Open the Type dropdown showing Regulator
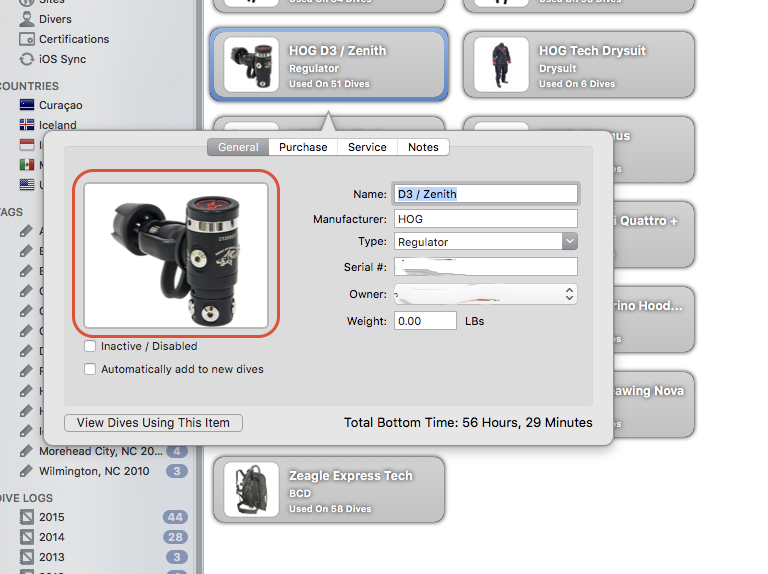 tap(486, 241)
